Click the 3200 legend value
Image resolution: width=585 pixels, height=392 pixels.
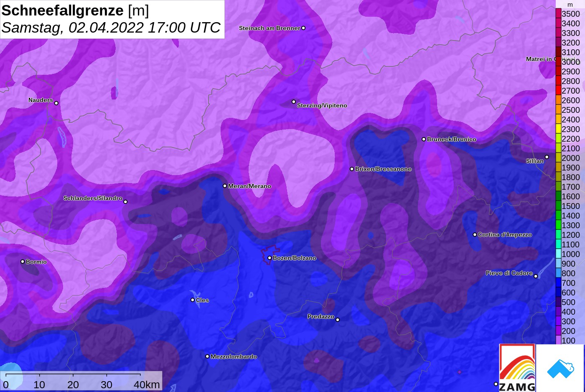571,43
